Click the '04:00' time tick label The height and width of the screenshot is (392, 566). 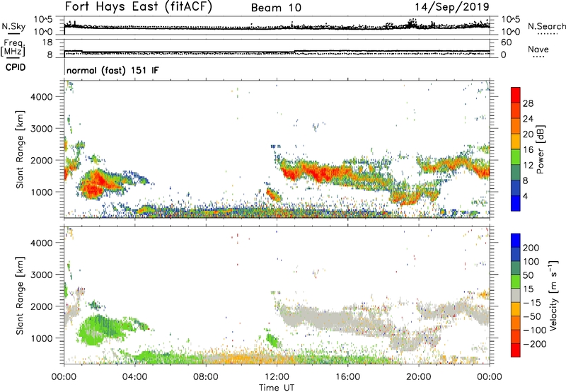tap(135, 377)
